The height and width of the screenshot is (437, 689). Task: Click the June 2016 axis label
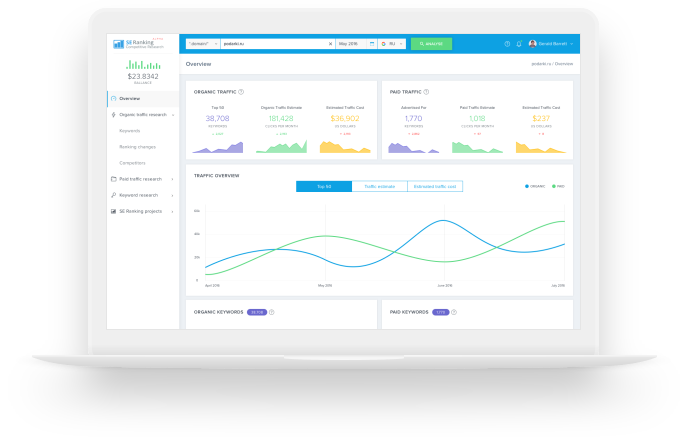click(x=445, y=285)
